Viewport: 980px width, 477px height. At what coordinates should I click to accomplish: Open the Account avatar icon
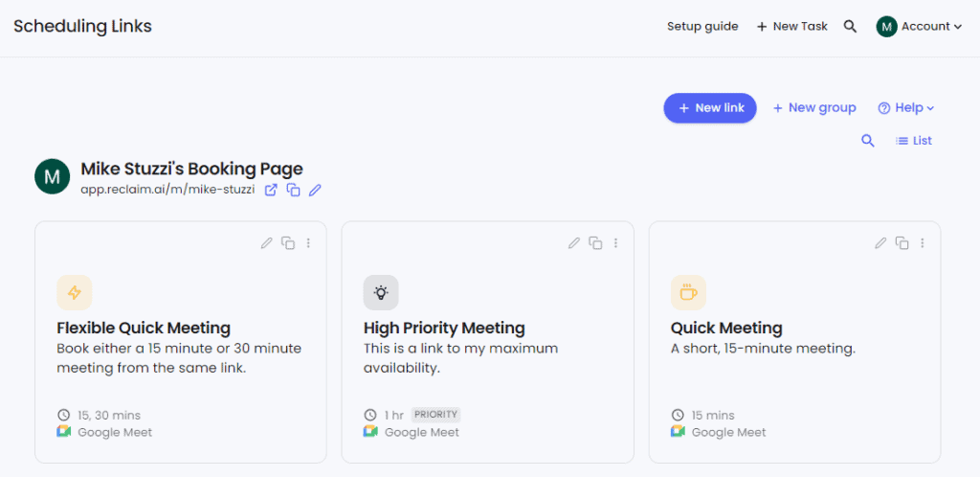[886, 26]
